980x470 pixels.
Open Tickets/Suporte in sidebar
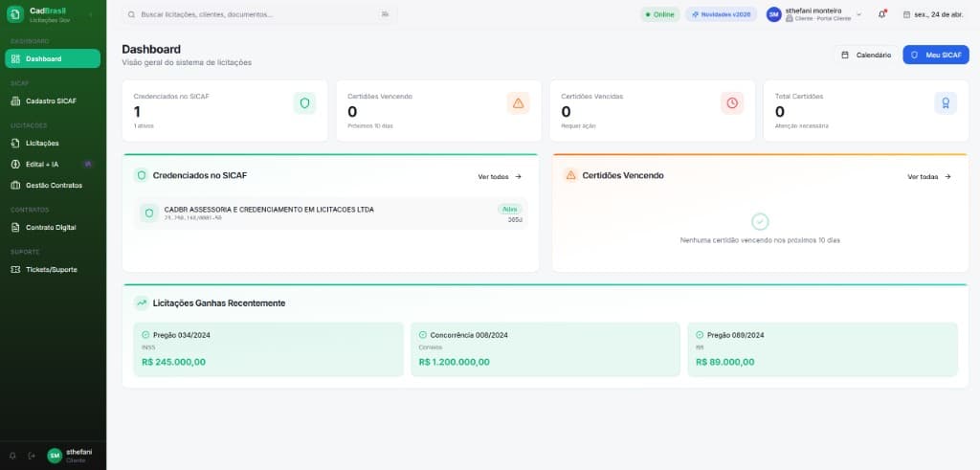pyautogui.click(x=53, y=269)
